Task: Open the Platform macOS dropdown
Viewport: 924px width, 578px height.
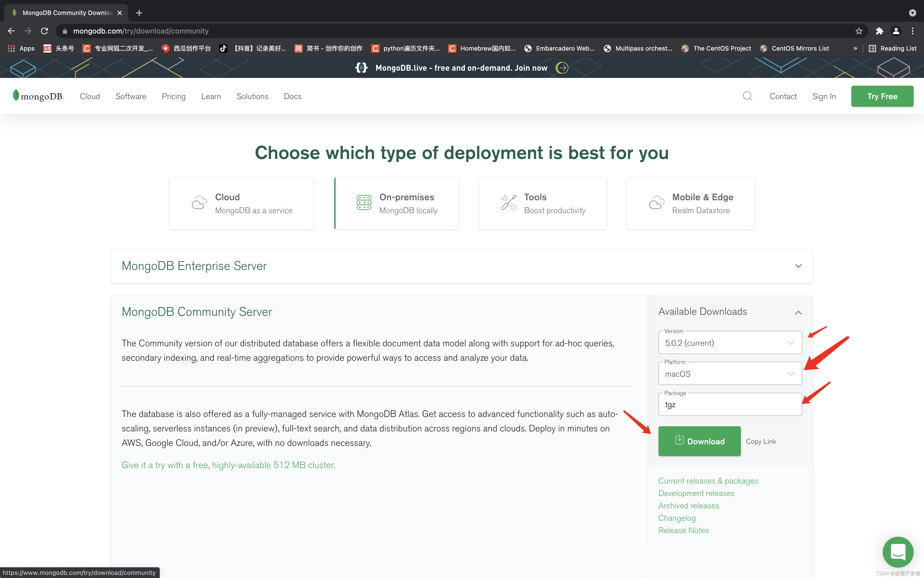Action: (730, 373)
